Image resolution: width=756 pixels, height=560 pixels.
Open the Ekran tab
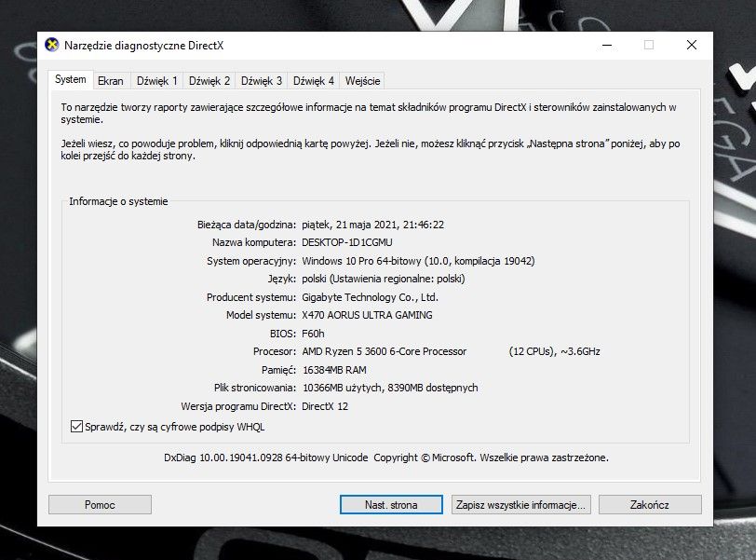(111, 81)
